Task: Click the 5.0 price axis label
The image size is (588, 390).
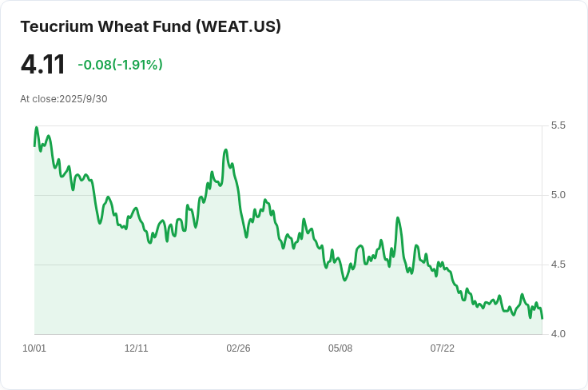Action: click(x=558, y=195)
